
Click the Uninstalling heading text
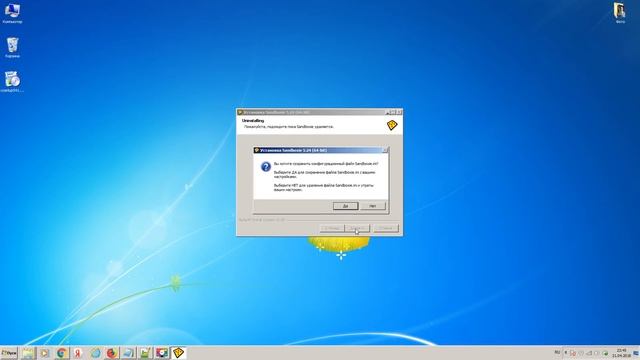[253, 121]
